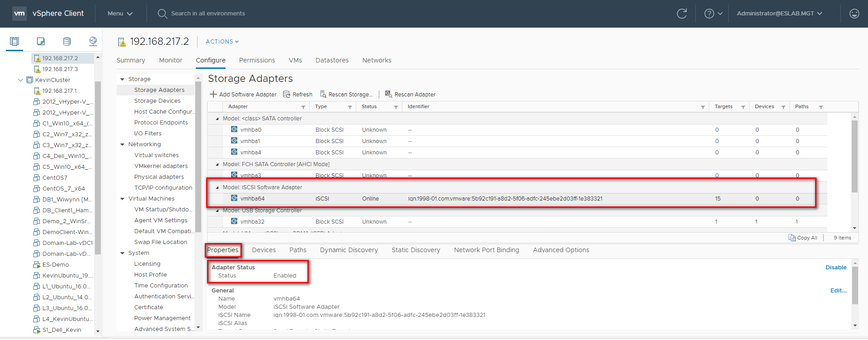
Task: Click the search in all environments field
Action: click(208, 14)
